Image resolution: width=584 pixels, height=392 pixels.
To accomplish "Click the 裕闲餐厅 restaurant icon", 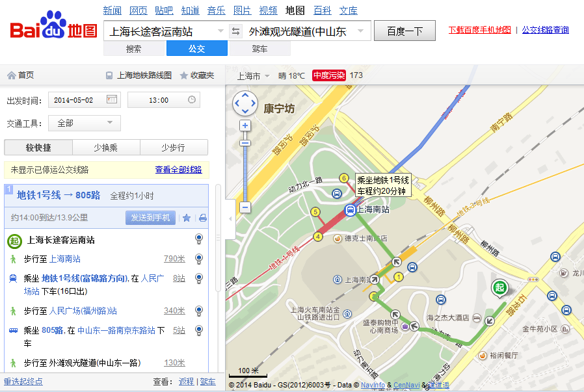I will coord(483,356).
